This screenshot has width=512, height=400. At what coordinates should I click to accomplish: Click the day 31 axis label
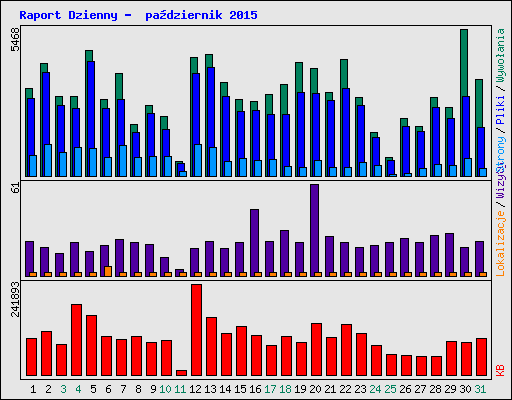(x=480, y=389)
